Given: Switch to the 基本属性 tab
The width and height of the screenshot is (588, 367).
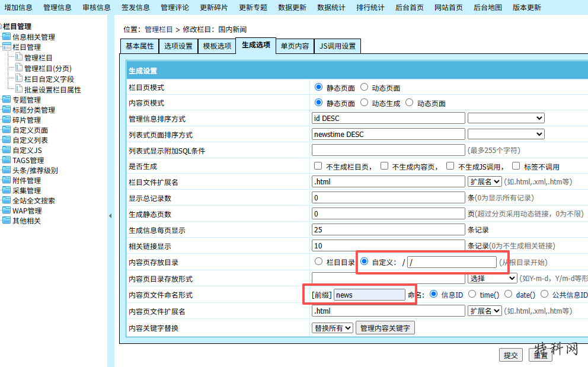Looking at the screenshot, I should point(140,46).
